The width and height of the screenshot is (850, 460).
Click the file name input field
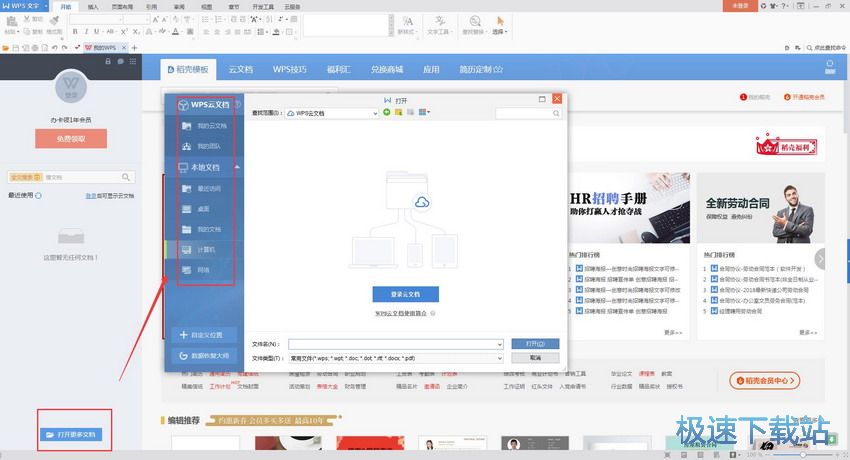[396, 344]
